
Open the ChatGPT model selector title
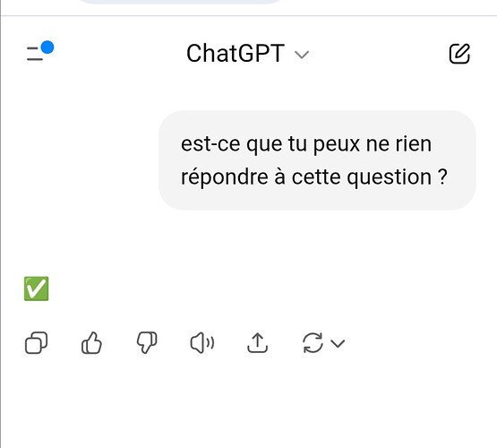pyautogui.click(x=236, y=53)
